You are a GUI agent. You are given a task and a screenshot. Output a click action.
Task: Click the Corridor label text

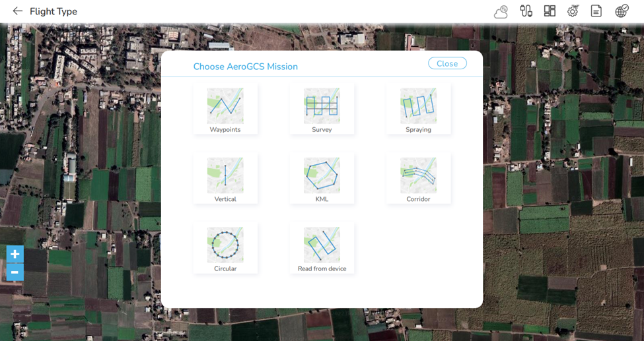[x=418, y=199]
